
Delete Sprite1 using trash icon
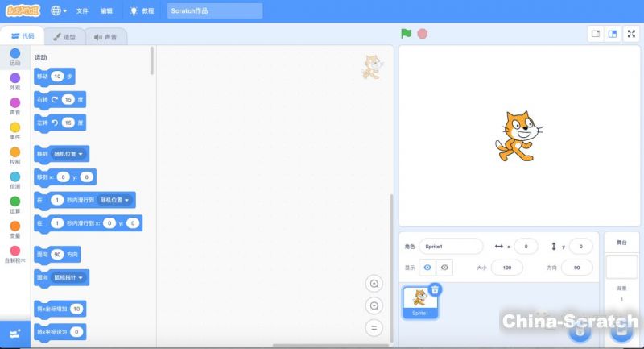tap(435, 289)
